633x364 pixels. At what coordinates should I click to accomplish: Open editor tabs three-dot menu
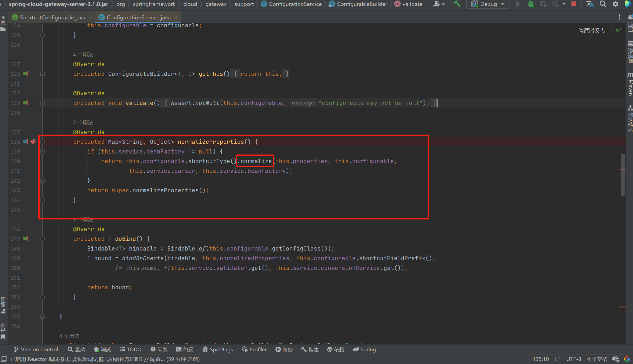pos(619,17)
